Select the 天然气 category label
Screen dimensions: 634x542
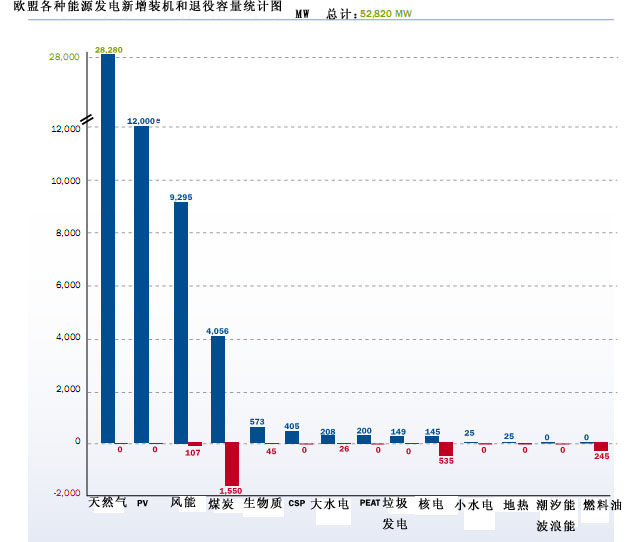coord(108,503)
